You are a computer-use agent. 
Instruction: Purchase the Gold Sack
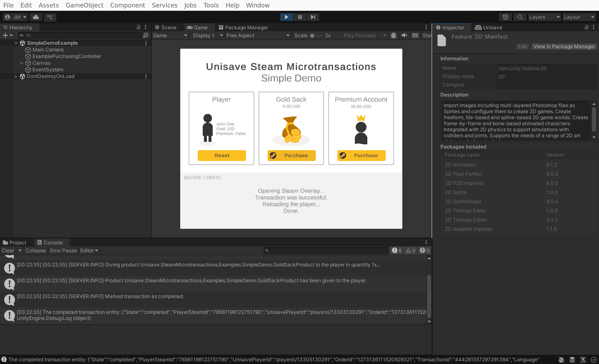[291, 156]
